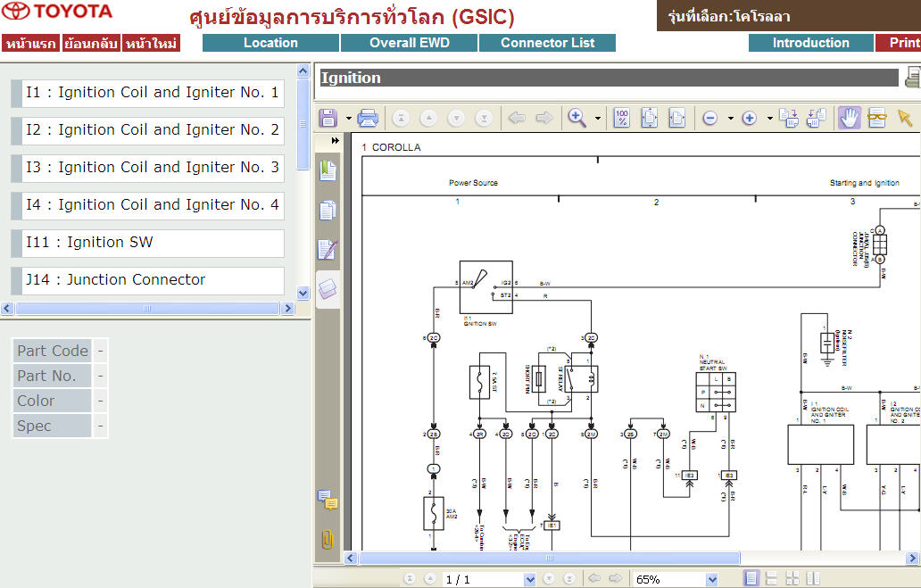Go to first page in top toolbar
The width and height of the screenshot is (921, 588).
[x=401, y=118]
